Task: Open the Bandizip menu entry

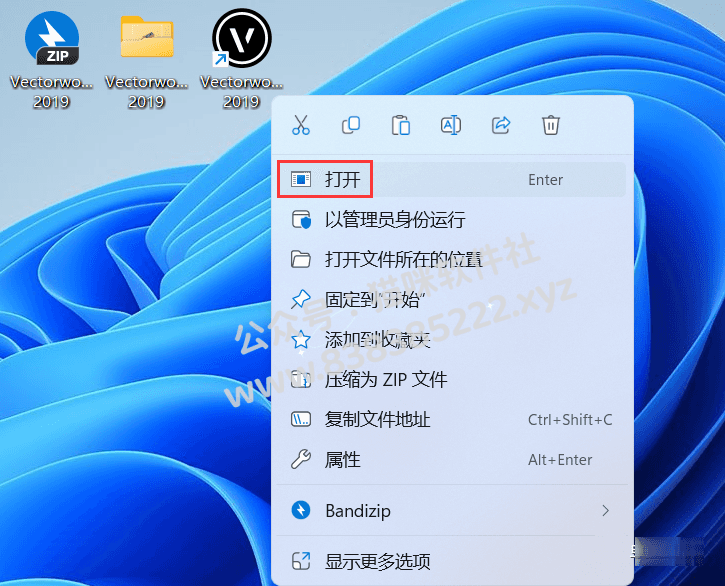Action: [451, 511]
